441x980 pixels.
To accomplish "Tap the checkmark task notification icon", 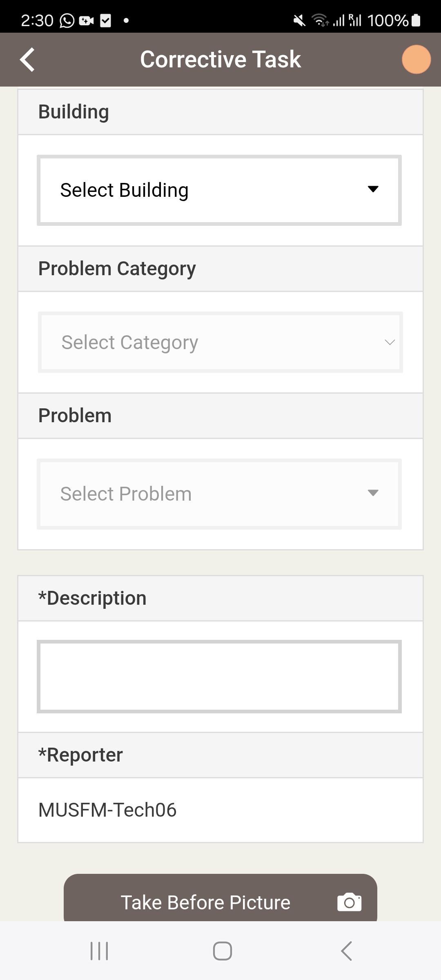I will coord(105,20).
